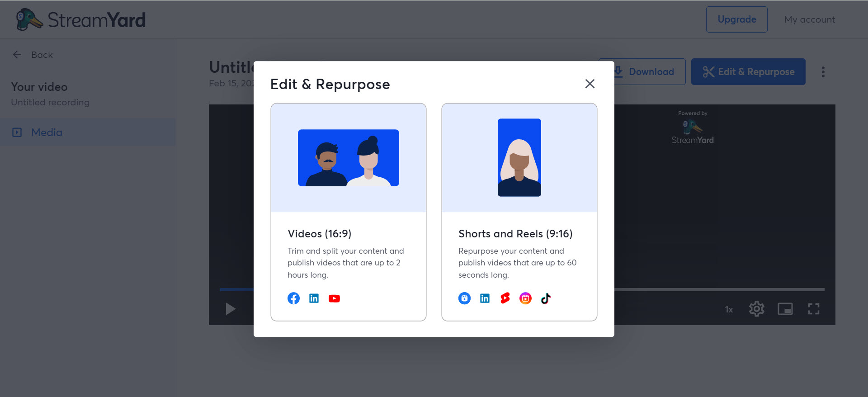
Task: Select the Videos (16:9) card
Action: click(x=349, y=212)
